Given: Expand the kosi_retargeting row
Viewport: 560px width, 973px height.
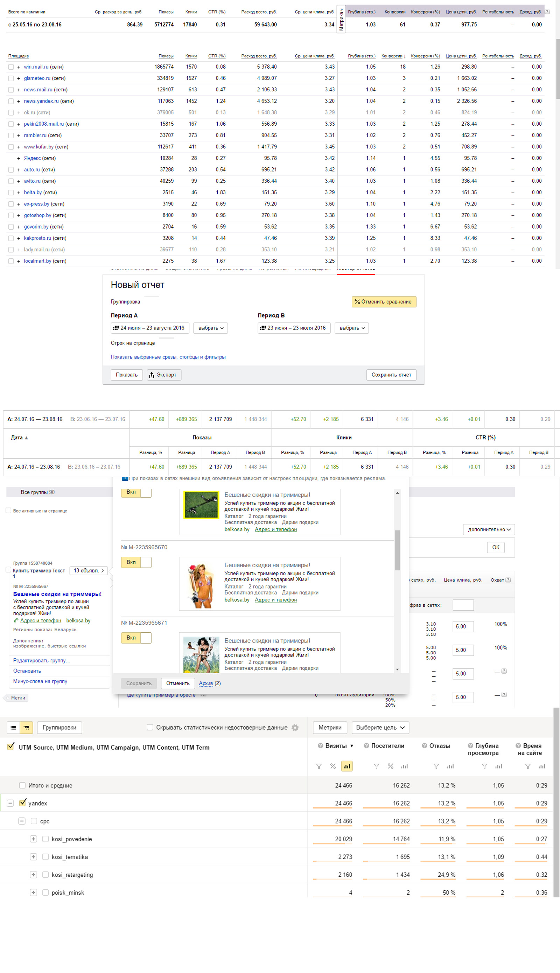Looking at the screenshot, I should coord(34,875).
